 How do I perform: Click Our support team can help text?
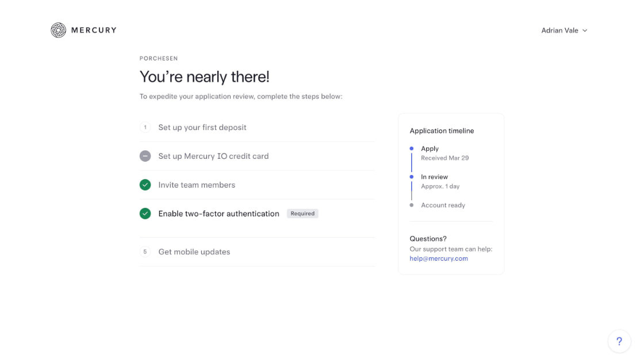(x=451, y=249)
